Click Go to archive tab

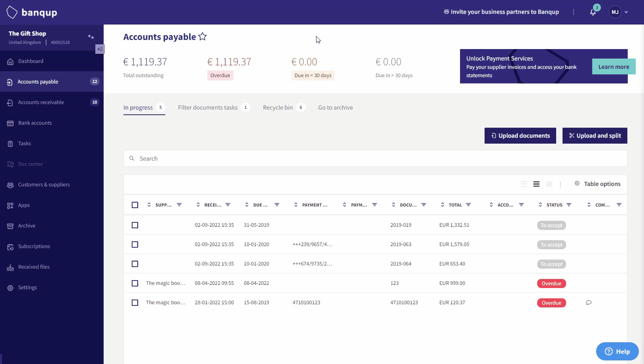tap(335, 108)
